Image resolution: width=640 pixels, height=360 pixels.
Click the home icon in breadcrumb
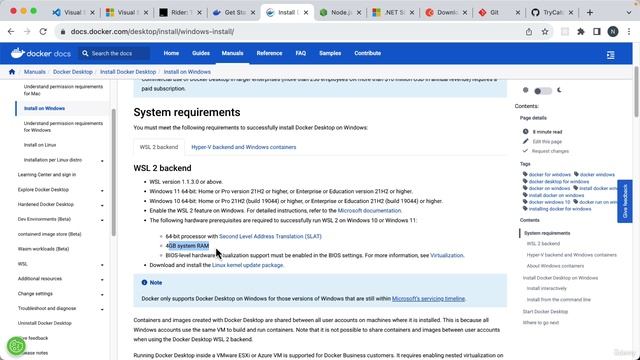[x=12, y=72]
